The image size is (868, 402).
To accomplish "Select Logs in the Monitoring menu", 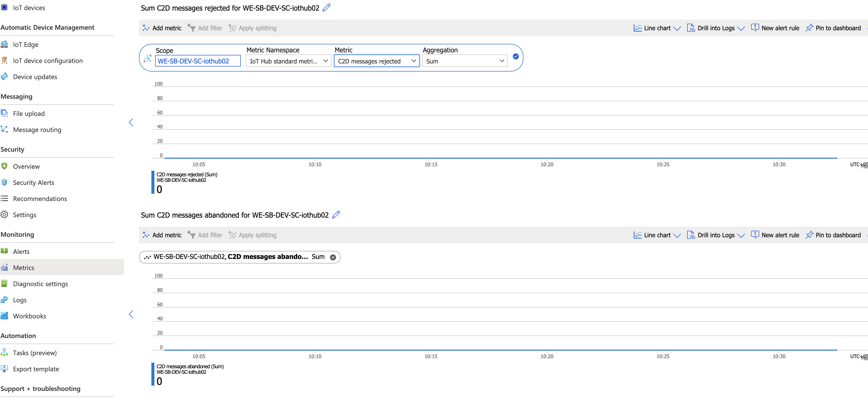I will click(x=20, y=299).
